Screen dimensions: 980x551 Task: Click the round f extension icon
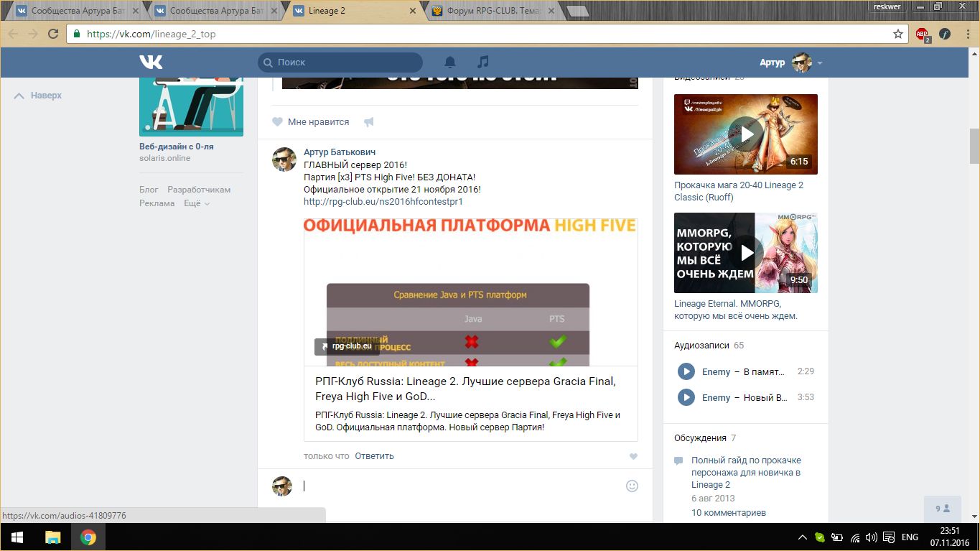(x=945, y=34)
